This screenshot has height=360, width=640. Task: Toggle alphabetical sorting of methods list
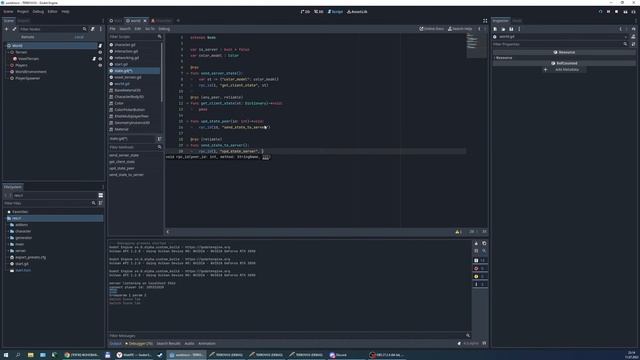coord(159,139)
